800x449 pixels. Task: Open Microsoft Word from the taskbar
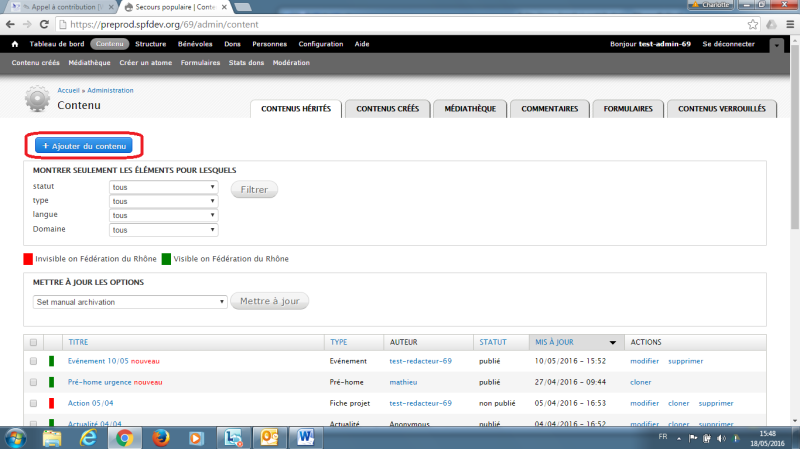[306, 437]
